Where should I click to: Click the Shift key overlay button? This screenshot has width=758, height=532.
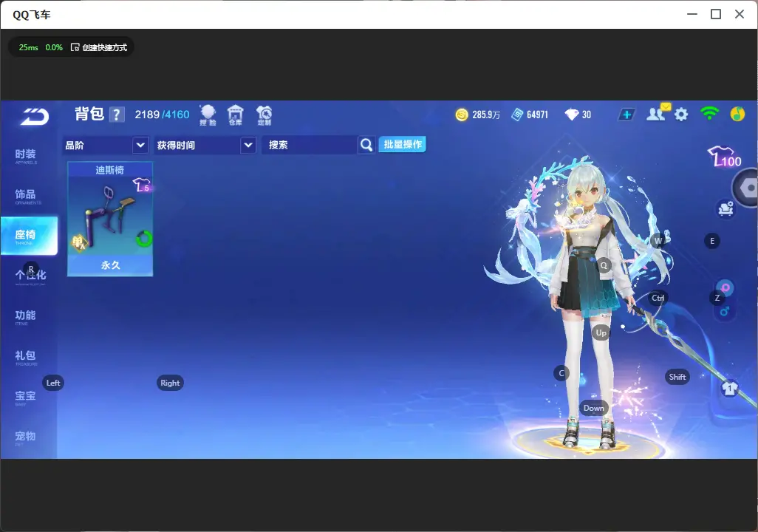677,378
